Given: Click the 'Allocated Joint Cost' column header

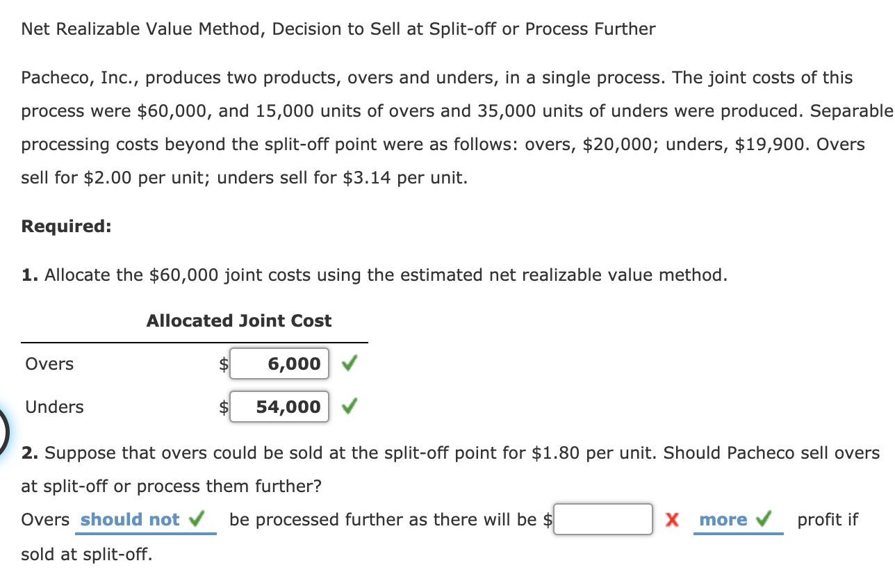Looking at the screenshot, I should point(238,320).
